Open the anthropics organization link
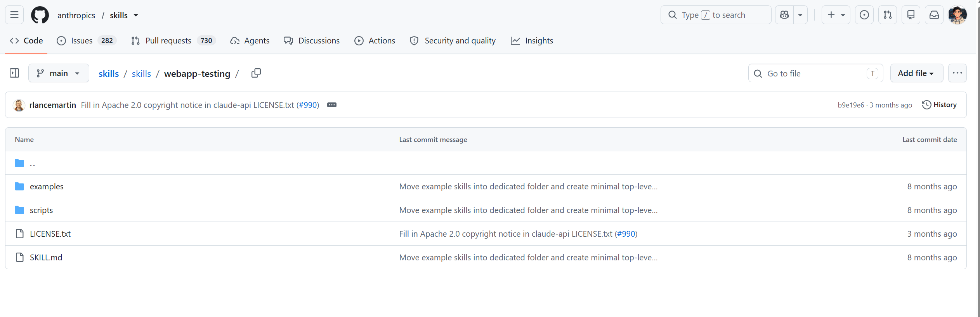 (x=76, y=15)
